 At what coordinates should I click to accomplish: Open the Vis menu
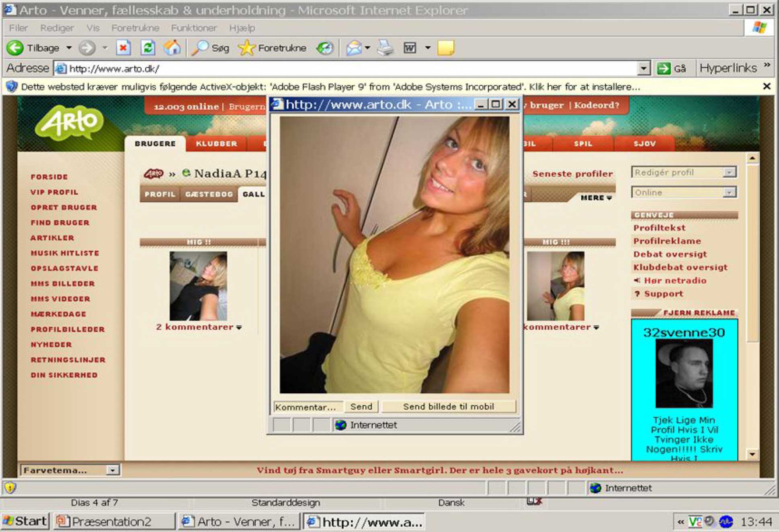coord(93,28)
